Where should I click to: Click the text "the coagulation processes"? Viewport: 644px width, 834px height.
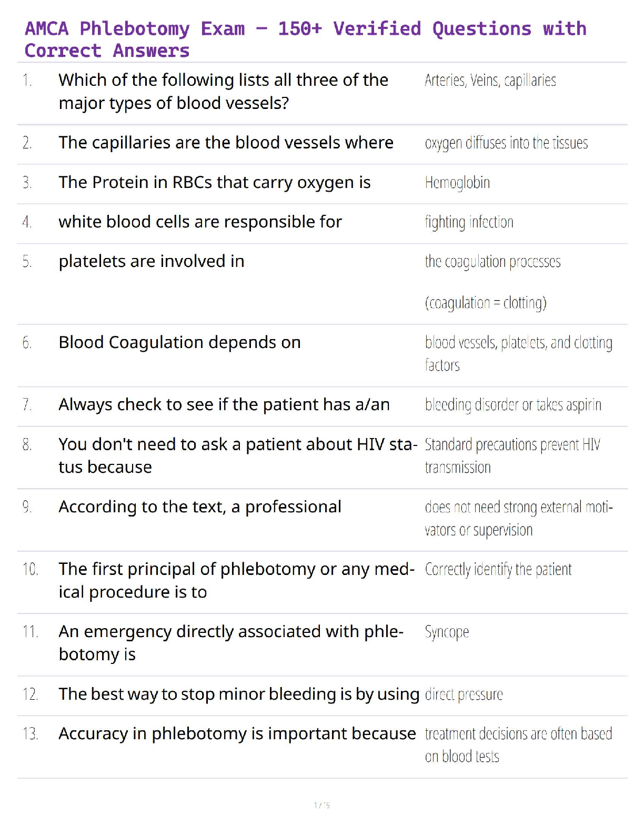pyautogui.click(x=492, y=262)
